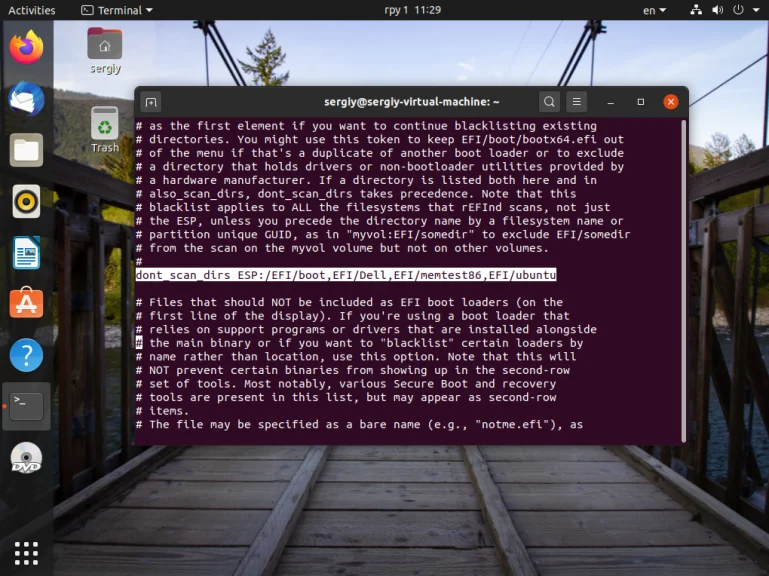Open the DVD disc icon in dock
The image size is (769, 576).
[x=26, y=457]
